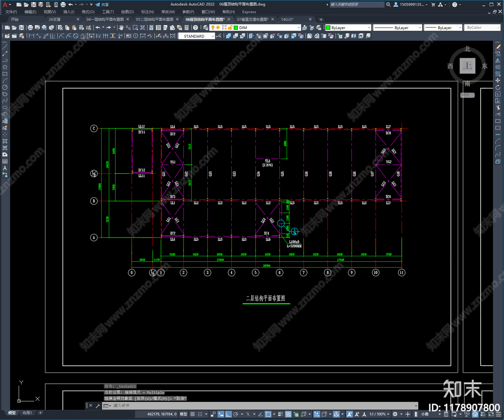Select the Line draw tool
Viewport: 504px width, 420px height.
click(5, 47)
